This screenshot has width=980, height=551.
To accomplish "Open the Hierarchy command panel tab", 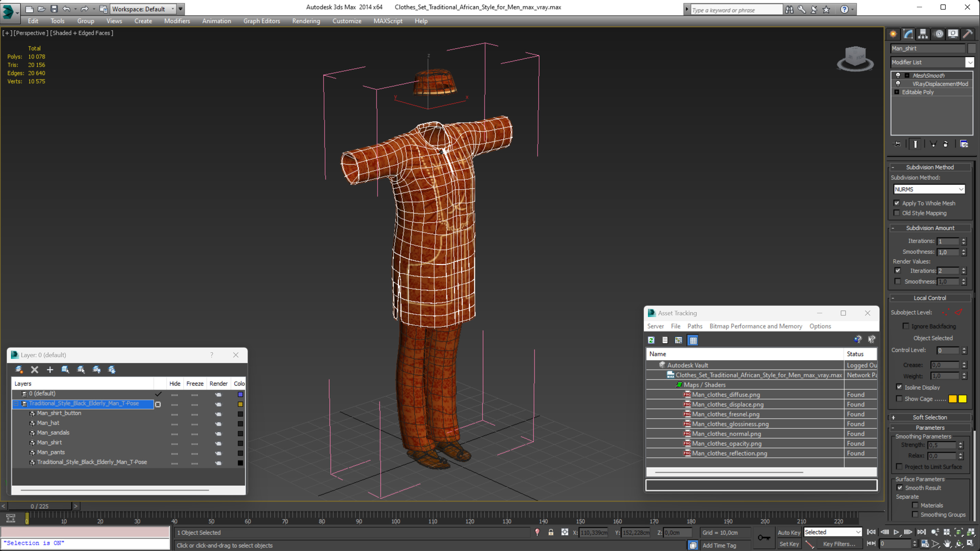I will pos(923,34).
